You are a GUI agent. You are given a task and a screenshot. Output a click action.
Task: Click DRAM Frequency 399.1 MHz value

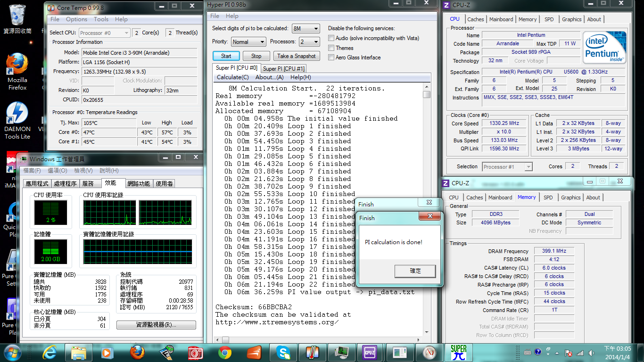tap(554, 251)
